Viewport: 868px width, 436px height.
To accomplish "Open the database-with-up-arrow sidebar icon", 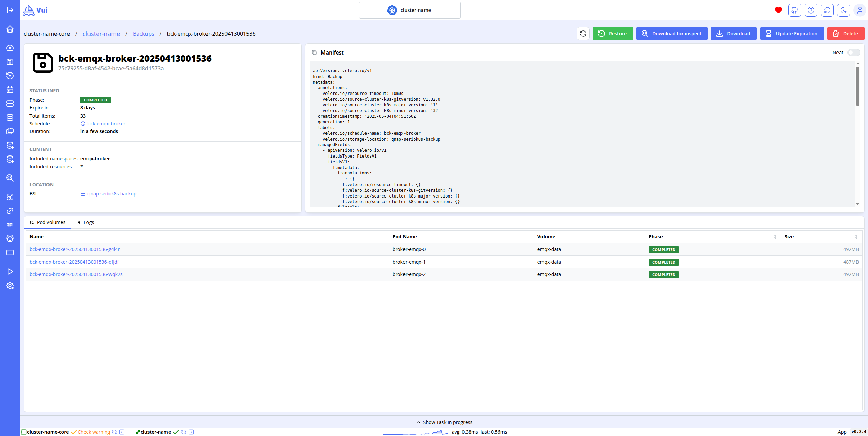I will point(10,159).
